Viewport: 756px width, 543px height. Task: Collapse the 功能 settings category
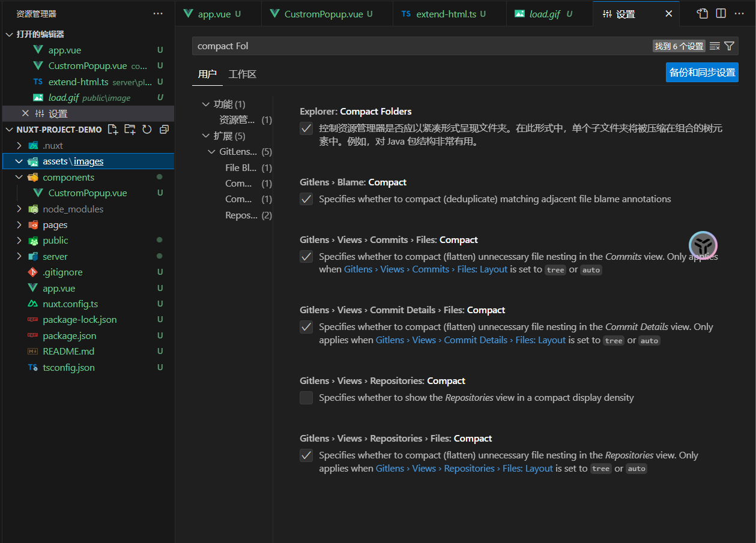[x=206, y=104]
